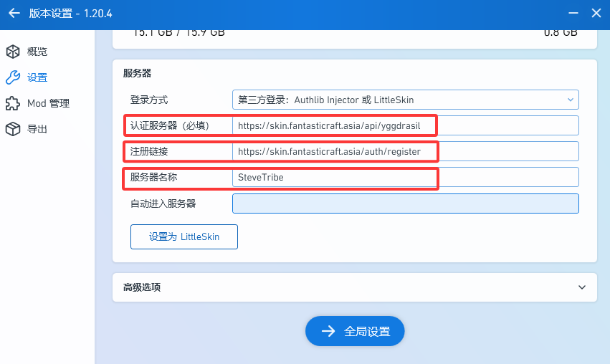Select the Mod 管理 sidebar text
The height and width of the screenshot is (364, 610).
[x=48, y=103]
